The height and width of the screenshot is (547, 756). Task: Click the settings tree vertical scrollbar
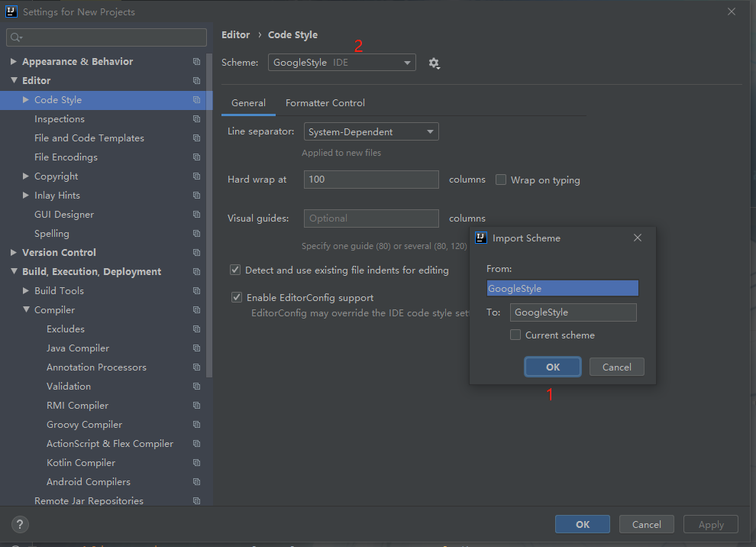[x=209, y=215]
